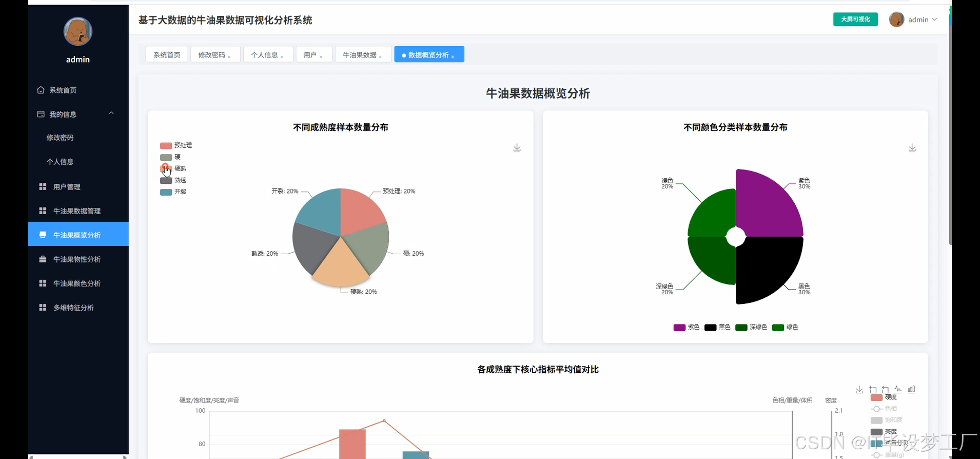Click the grid icon beside 用户管理
980x459 pixels.
click(43, 186)
